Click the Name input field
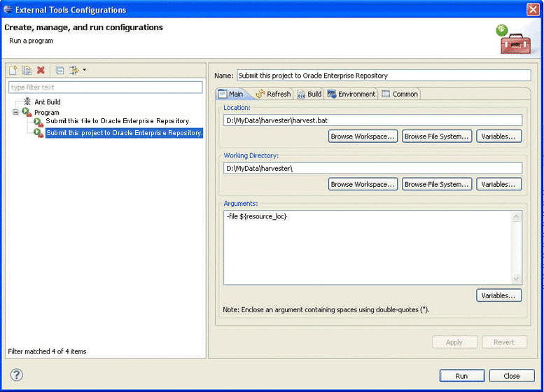 [384, 76]
